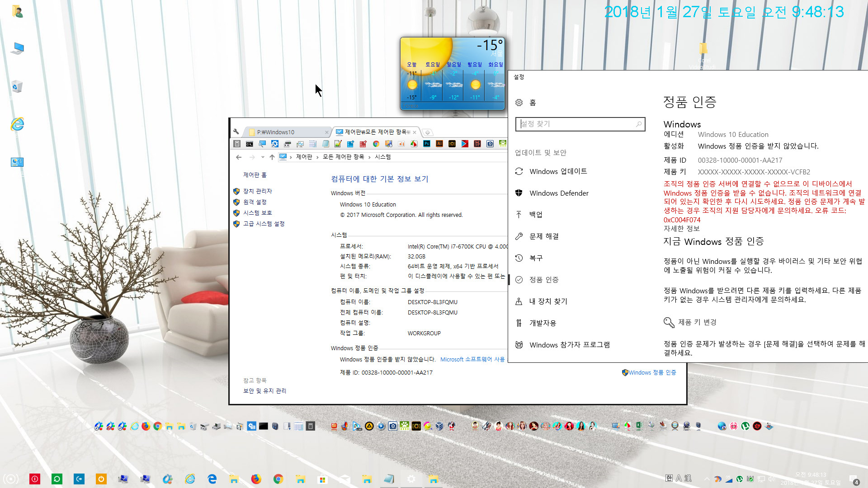868x488 pixels.
Task: Open This PC desktop icon
Action: (x=18, y=48)
